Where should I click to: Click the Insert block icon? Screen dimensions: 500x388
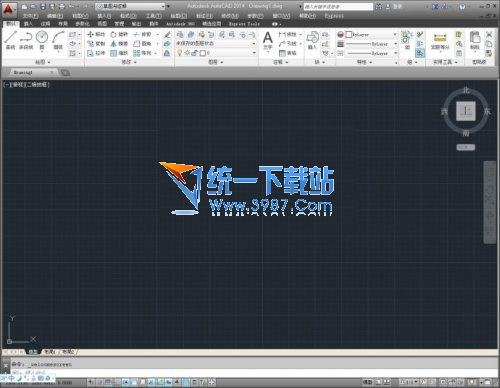point(312,40)
